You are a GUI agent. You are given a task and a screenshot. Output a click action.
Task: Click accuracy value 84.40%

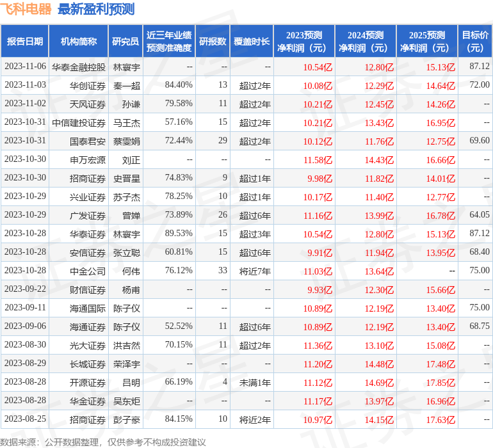click(x=179, y=84)
